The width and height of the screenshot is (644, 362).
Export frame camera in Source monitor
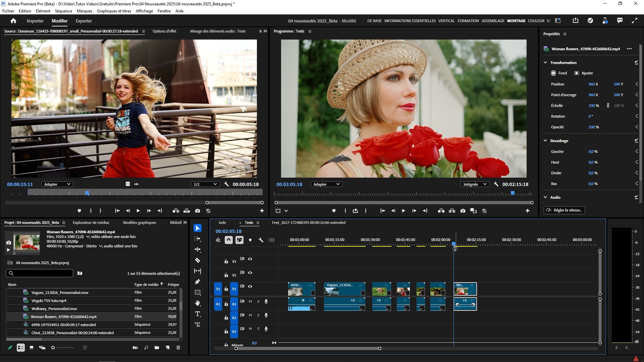point(198,211)
